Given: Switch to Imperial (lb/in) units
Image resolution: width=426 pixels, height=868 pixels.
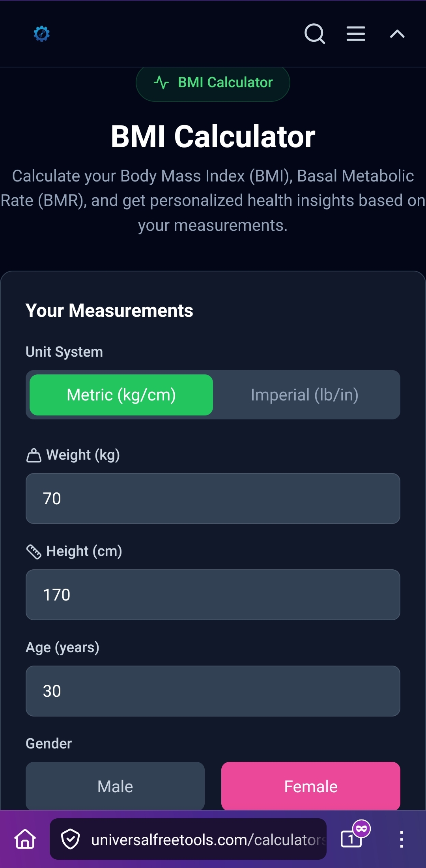Looking at the screenshot, I should [x=305, y=395].
